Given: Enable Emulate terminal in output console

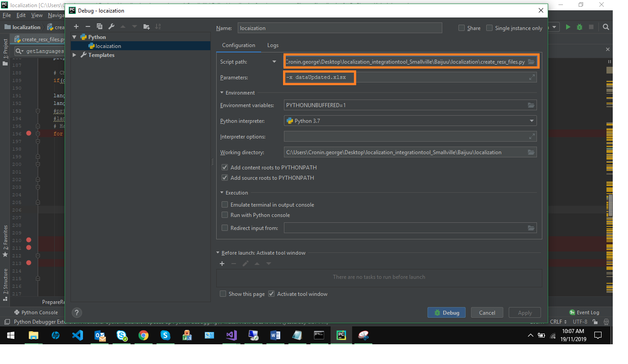Looking at the screenshot, I should [x=225, y=204].
